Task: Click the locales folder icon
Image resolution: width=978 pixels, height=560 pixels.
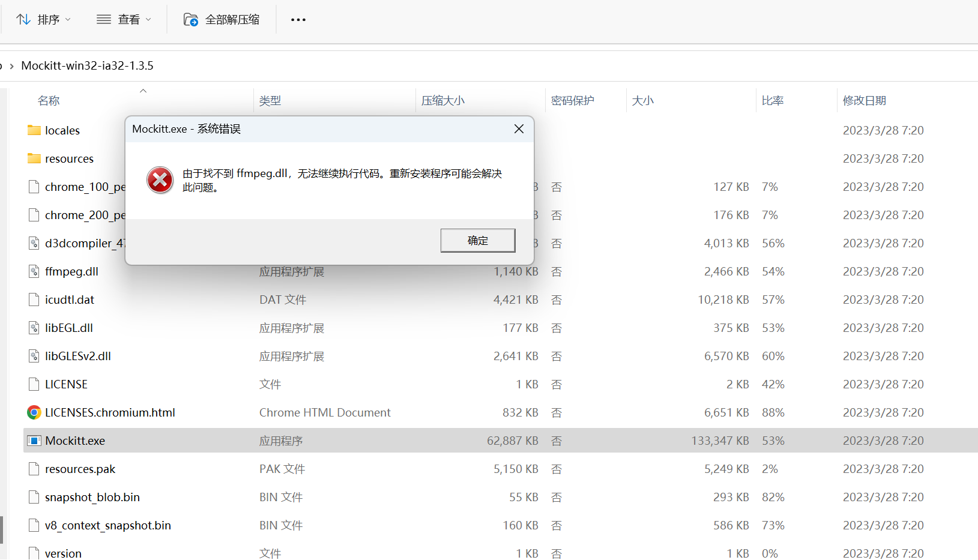Action: tap(34, 130)
